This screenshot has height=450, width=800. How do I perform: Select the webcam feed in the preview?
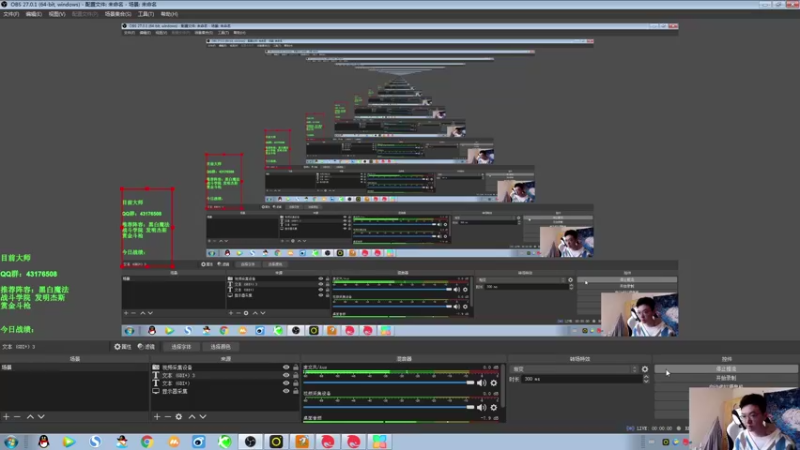[x=744, y=418]
